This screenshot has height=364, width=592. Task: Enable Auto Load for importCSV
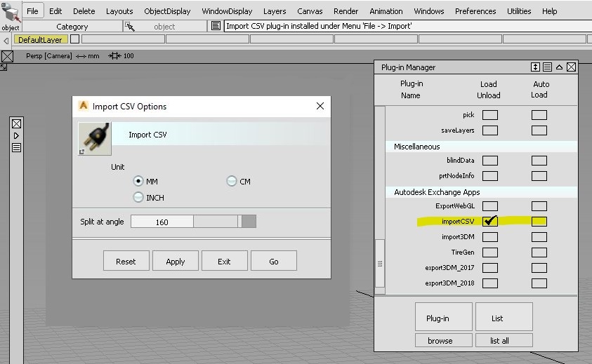[x=539, y=222]
